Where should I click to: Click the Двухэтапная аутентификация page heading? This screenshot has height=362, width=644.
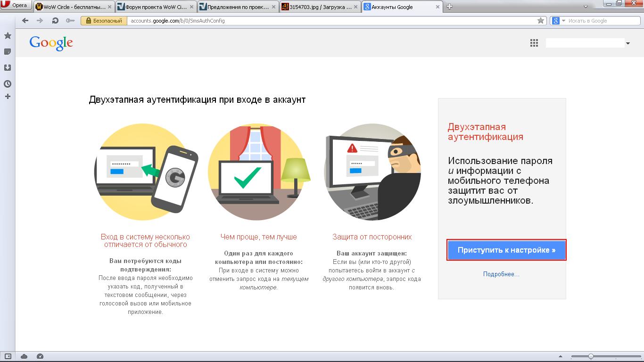[x=197, y=100]
